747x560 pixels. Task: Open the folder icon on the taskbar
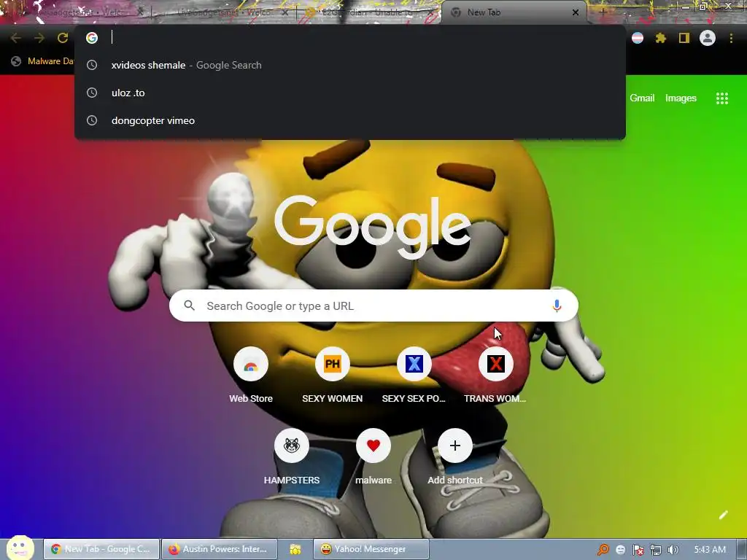[x=295, y=550]
